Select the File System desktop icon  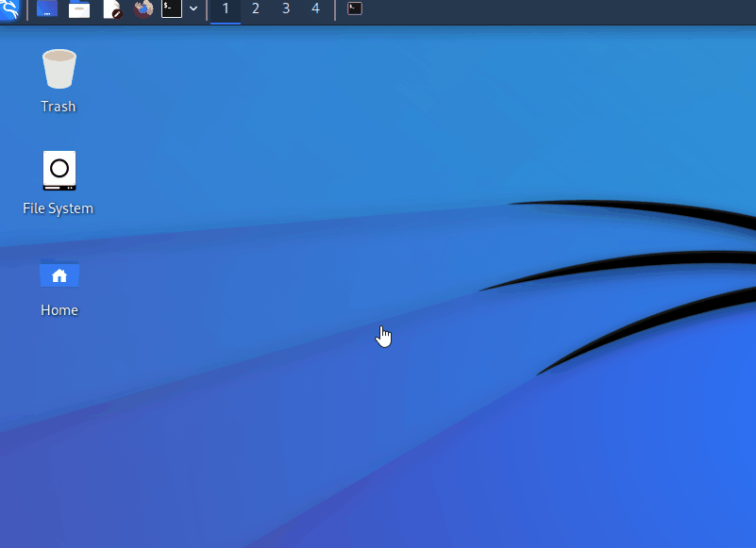pyautogui.click(x=59, y=170)
